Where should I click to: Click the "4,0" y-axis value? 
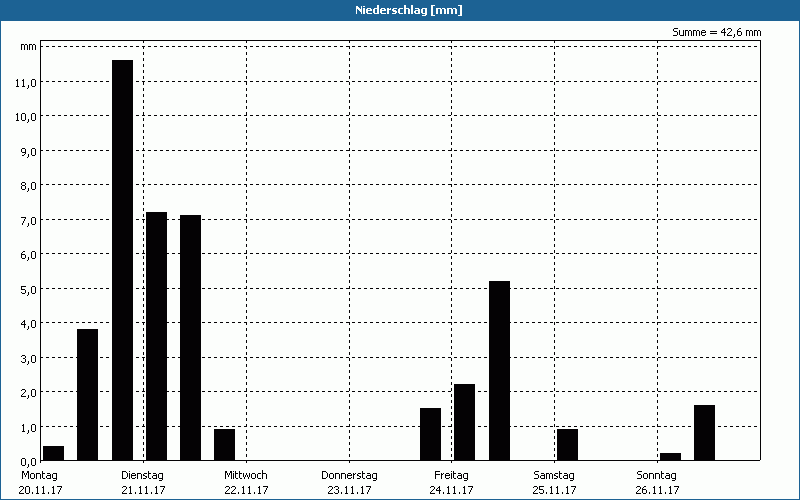[29, 323]
